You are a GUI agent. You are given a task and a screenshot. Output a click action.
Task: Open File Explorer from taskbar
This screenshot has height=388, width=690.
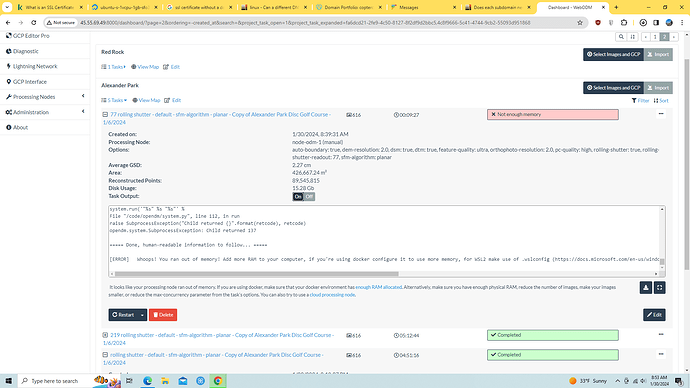coord(165,381)
